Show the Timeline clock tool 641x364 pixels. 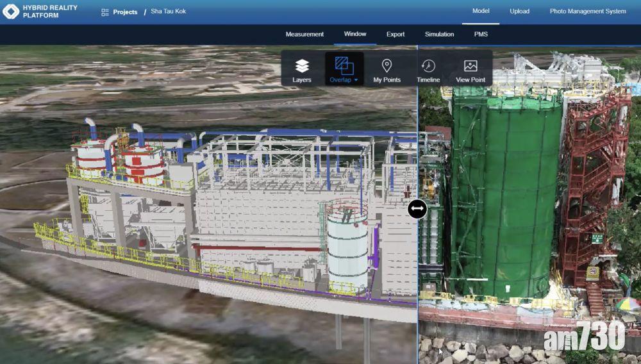(428, 70)
